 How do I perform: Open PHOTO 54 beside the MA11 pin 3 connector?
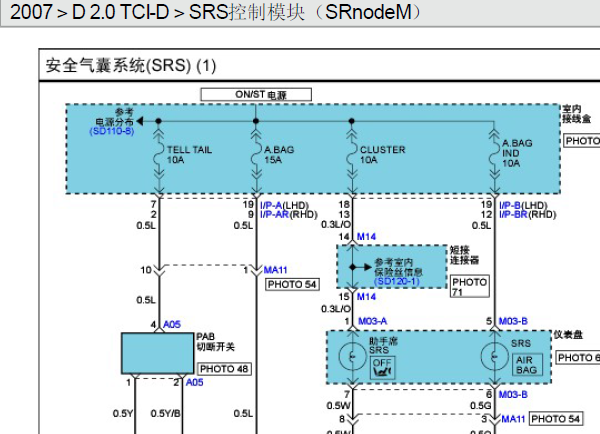coord(556,419)
